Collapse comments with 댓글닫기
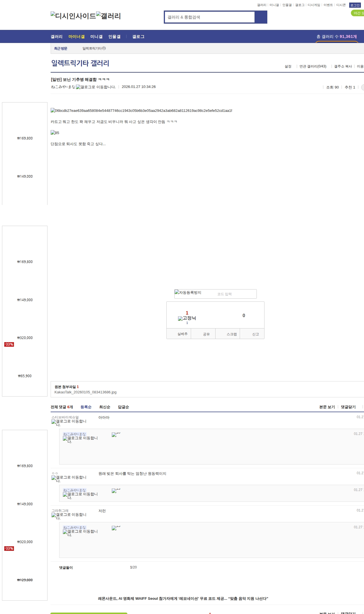364x614 pixels. (348, 407)
